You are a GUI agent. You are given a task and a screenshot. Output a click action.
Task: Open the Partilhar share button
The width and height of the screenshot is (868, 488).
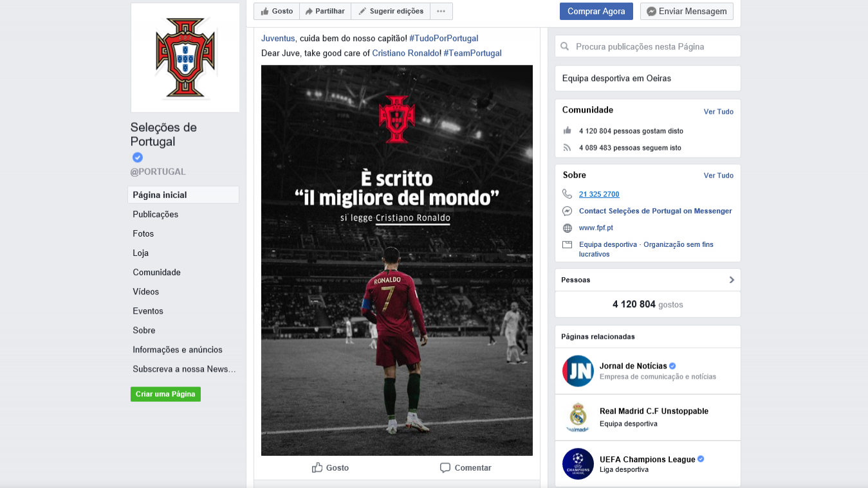(x=325, y=11)
